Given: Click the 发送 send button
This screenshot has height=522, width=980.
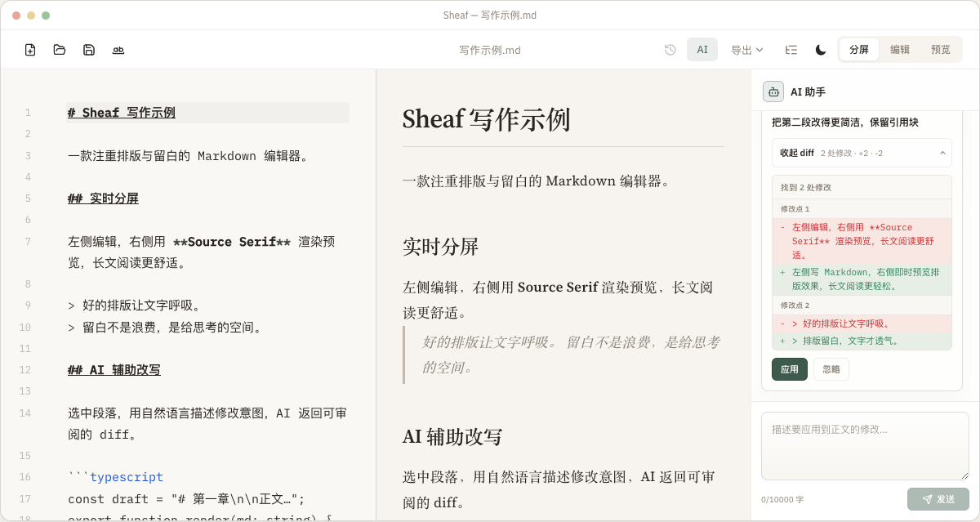Looking at the screenshot, I should pyautogui.click(x=938, y=499).
